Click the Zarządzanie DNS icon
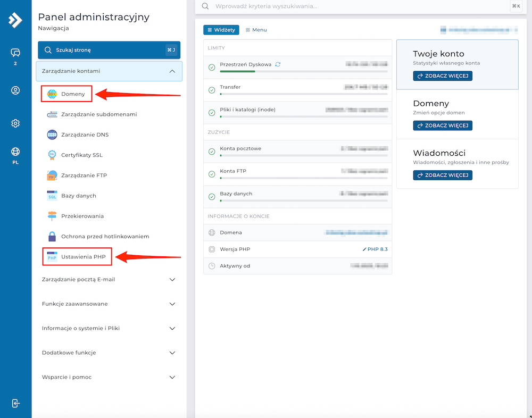The width and height of the screenshot is (532, 418). [52, 135]
